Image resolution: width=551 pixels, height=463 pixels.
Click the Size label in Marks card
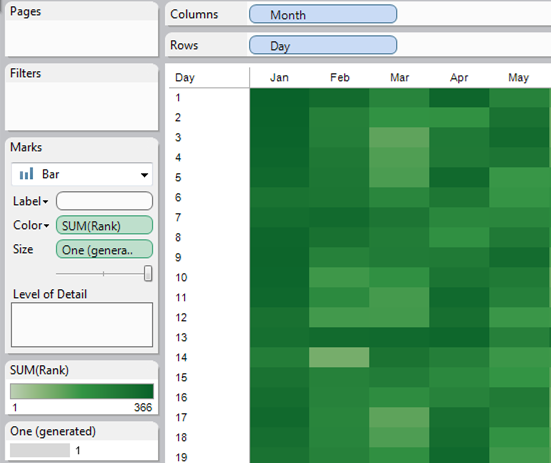[x=23, y=249]
